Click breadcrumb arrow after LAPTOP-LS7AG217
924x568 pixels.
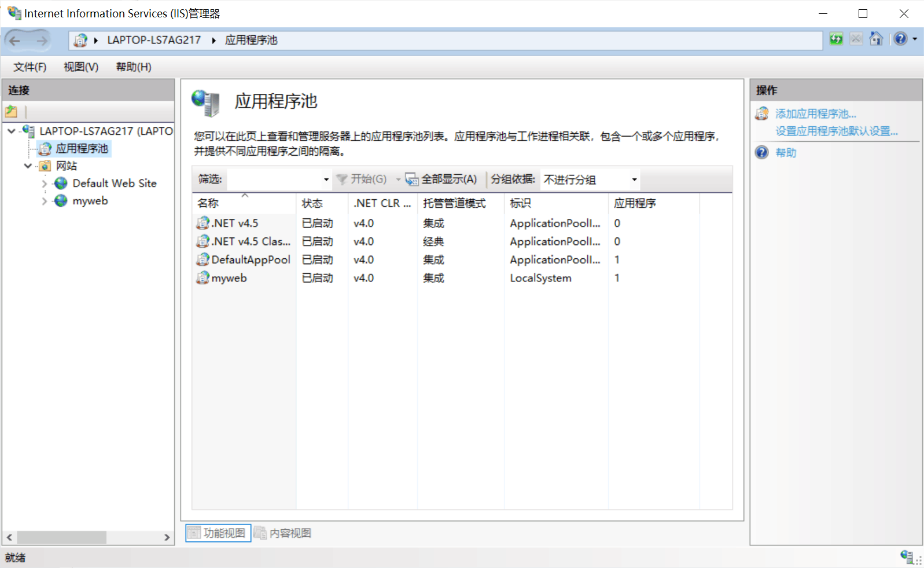213,40
